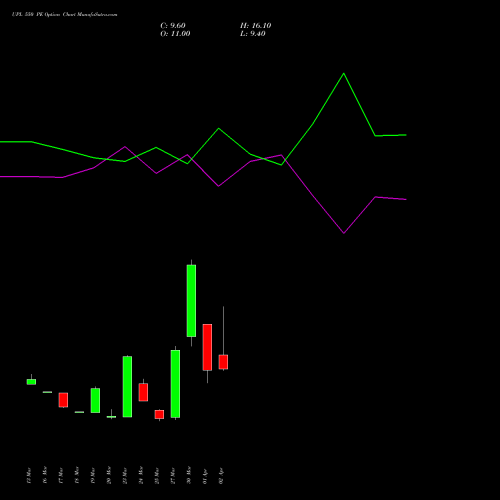The width and height of the screenshot is (500, 500).
Task: Click the green candlestick for 23 Mar
Action: click(127, 387)
